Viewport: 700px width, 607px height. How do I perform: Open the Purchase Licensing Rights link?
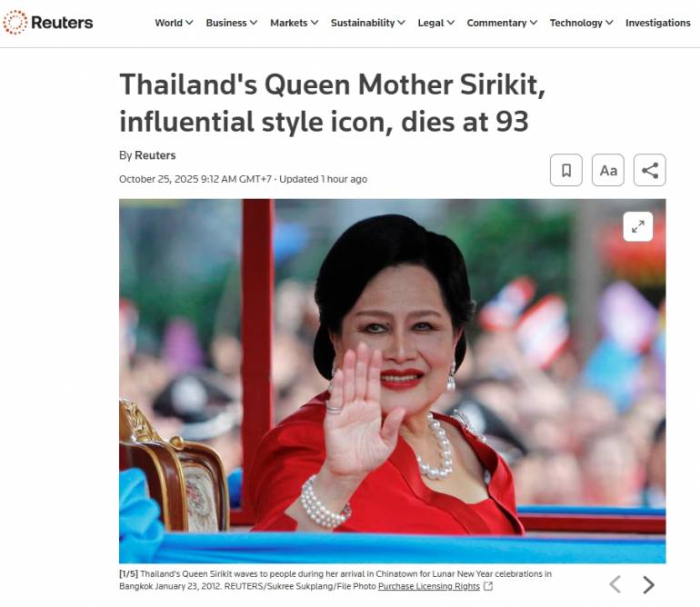tap(428, 586)
